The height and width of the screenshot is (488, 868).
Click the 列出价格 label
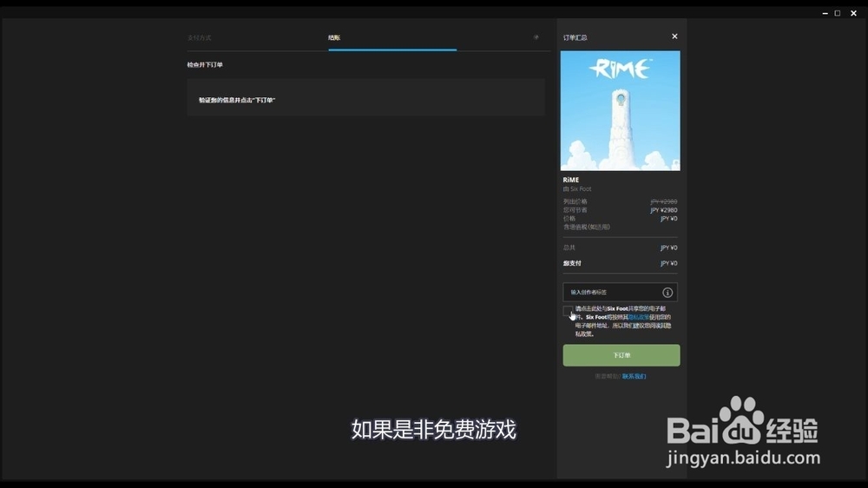pos(575,201)
